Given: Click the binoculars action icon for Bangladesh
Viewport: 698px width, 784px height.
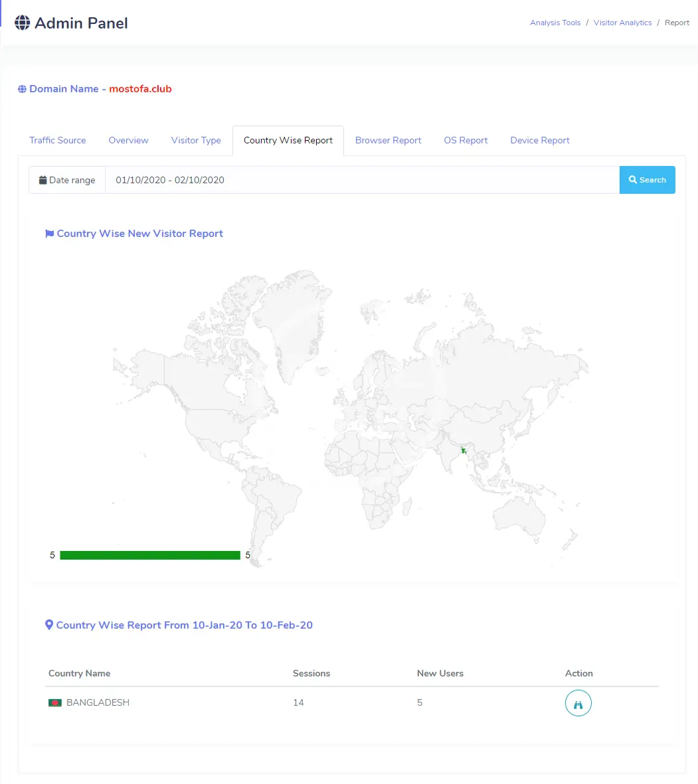Looking at the screenshot, I should coord(578,704).
